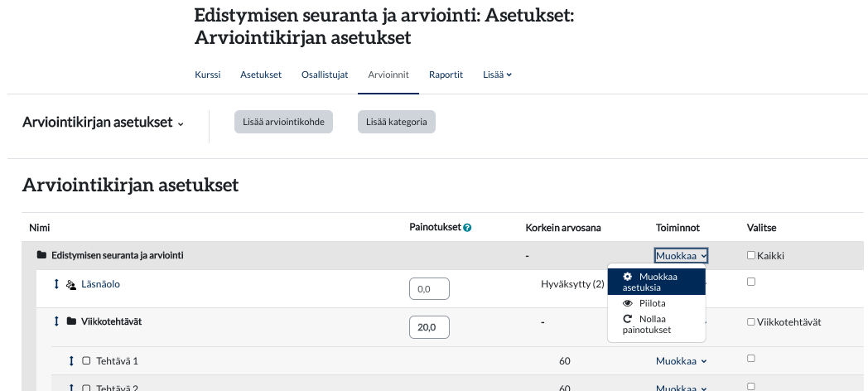Tick the Läsnäolo row selection checkbox

[751, 282]
